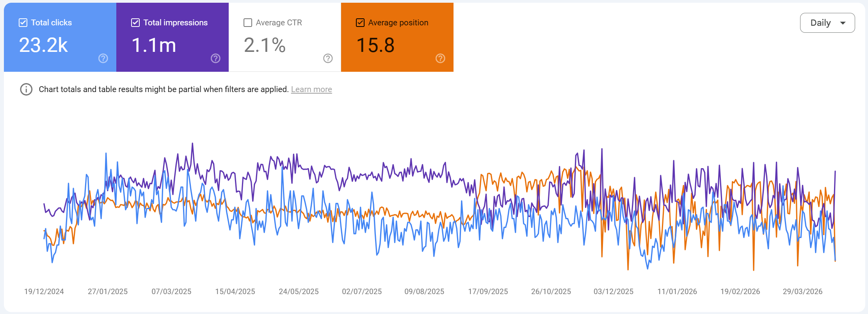Viewport: 868px width, 314px height.
Task: Click the help icon on Total clicks card
Action: 103,59
